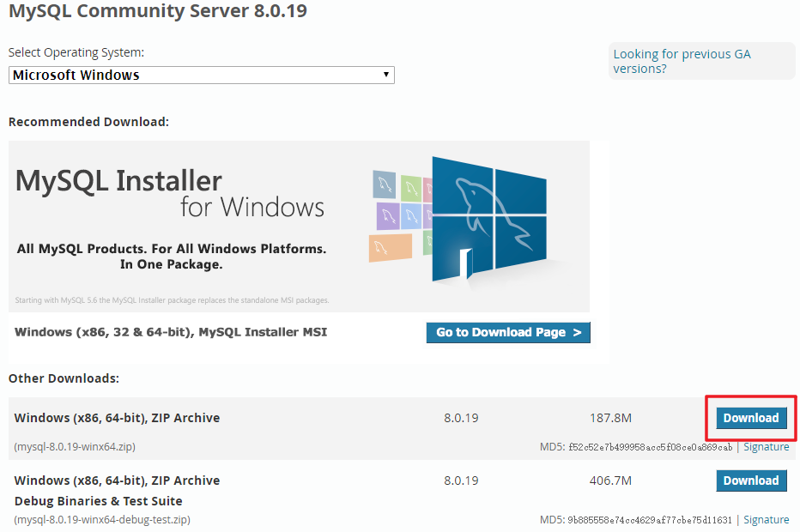Download the 406.7M Debug Binaries ZIP Archive
Viewport: 800px width, 532px height.
pyautogui.click(x=751, y=481)
